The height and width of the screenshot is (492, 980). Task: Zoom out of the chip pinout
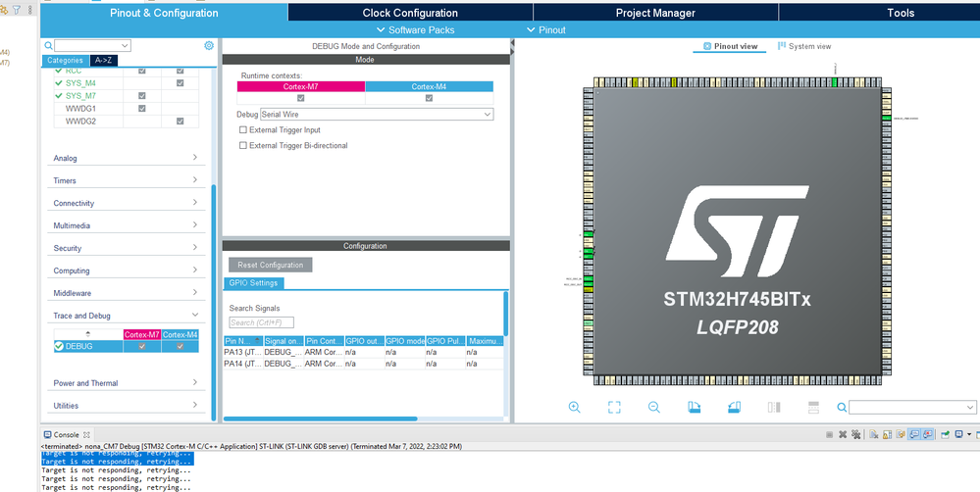point(653,407)
